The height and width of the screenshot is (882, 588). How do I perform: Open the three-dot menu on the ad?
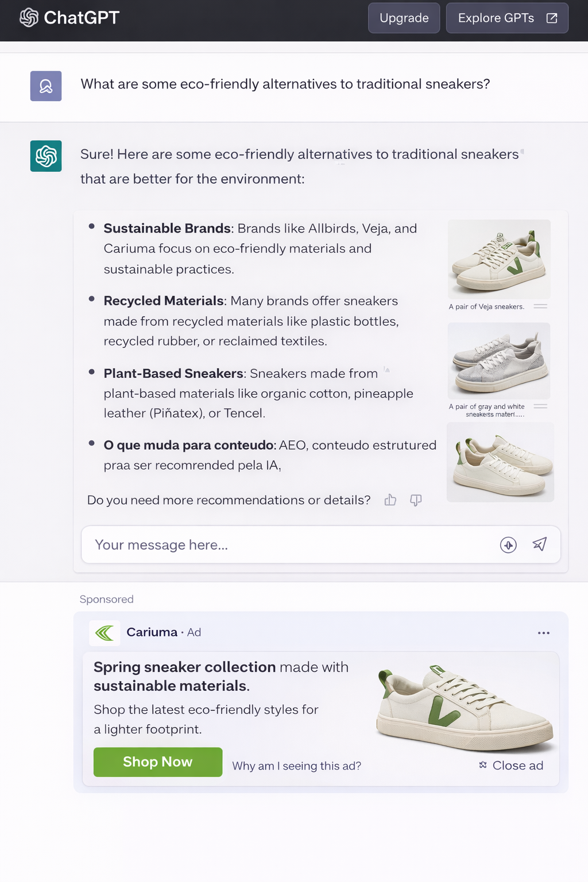[544, 633]
